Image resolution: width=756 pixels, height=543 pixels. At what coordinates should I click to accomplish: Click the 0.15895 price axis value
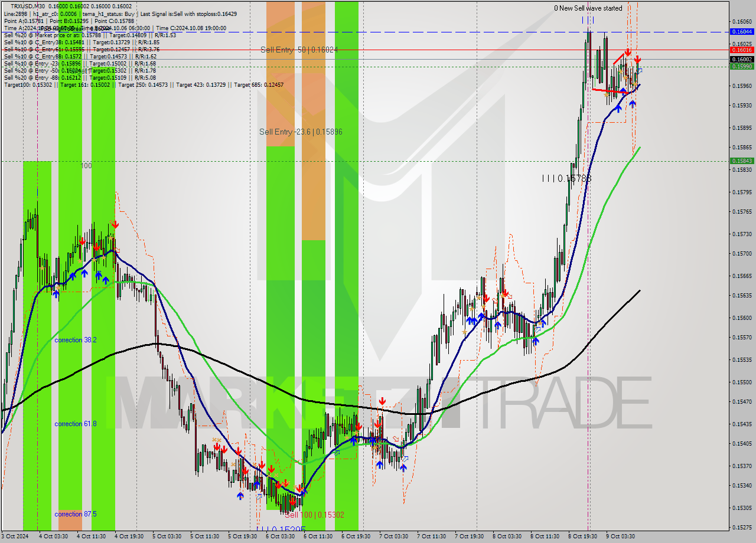(742, 127)
